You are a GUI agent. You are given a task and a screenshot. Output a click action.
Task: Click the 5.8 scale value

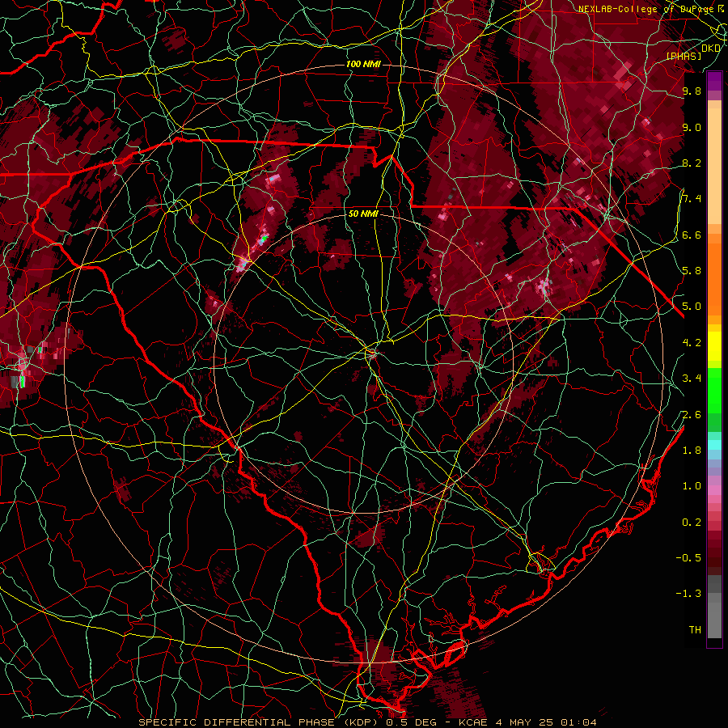pyautogui.click(x=692, y=271)
